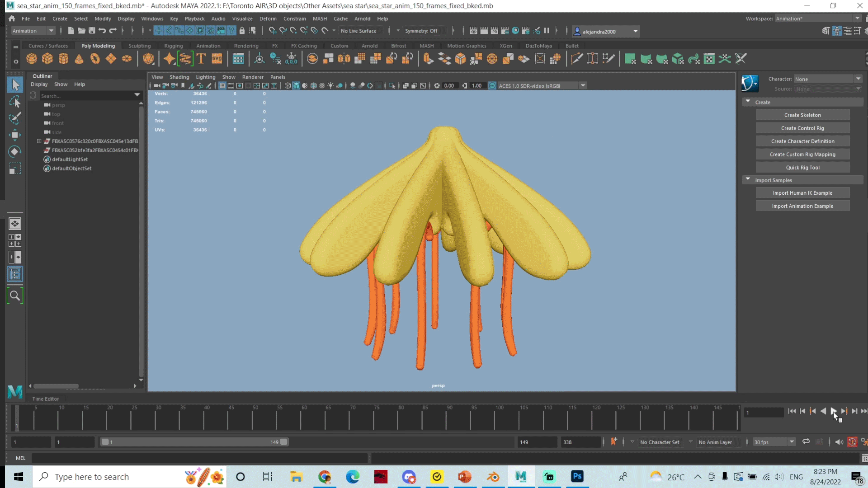Screen dimensions: 868x488
Task: Toggle the Symmetry Off setting
Action: click(x=425, y=31)
